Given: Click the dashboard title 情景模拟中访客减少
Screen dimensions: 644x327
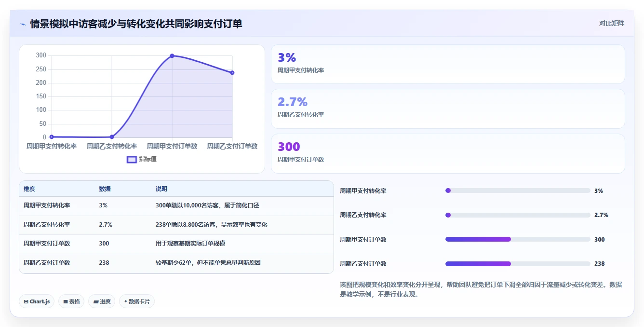Looking at the screenshot, I should (136, 24).
